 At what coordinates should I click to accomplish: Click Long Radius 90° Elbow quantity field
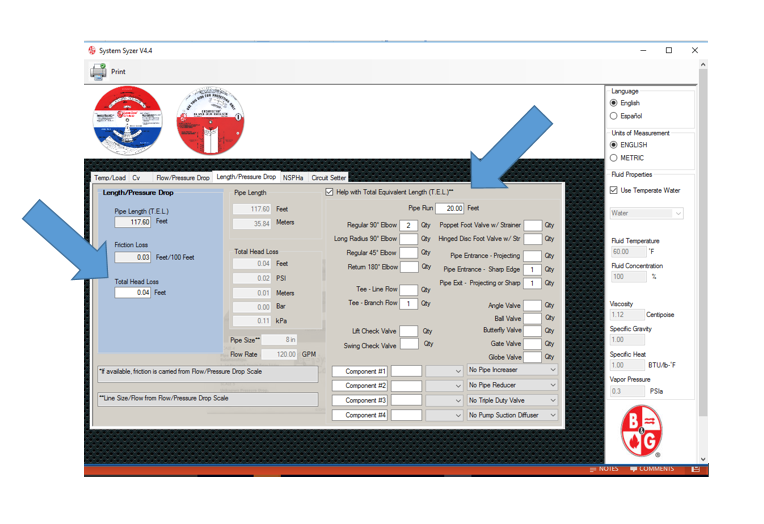(x=408, y=239)
